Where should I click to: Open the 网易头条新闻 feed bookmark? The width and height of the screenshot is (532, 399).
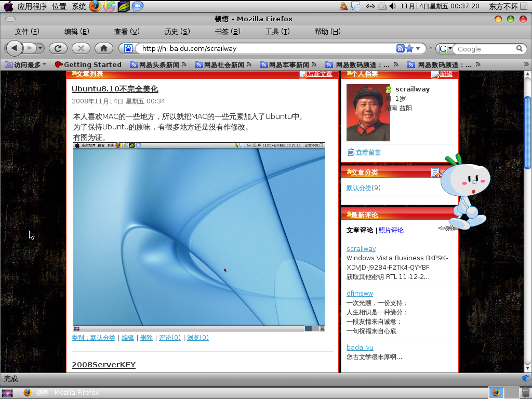click(158, 64)
